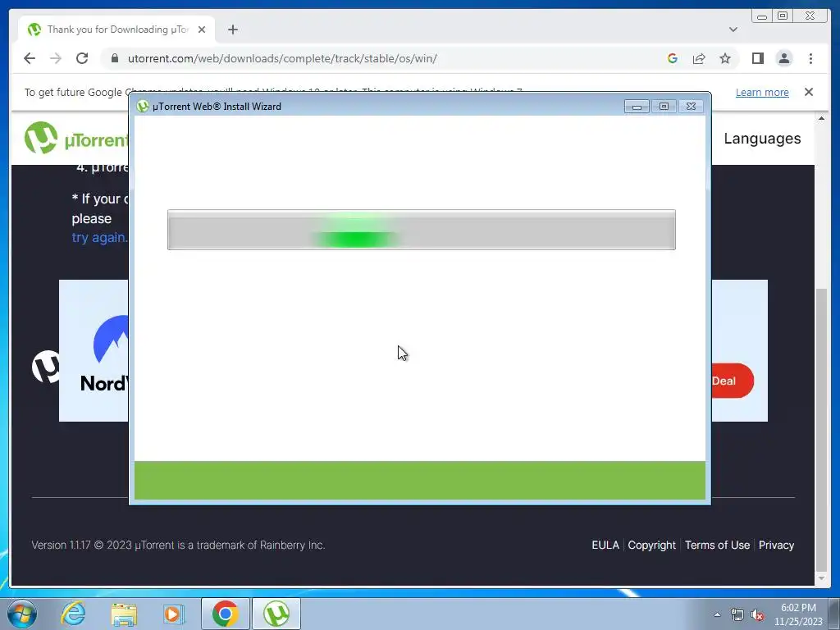Click the µTorrent logo on the website
This screenshot has width=840, height=630.
coord(75,138)
